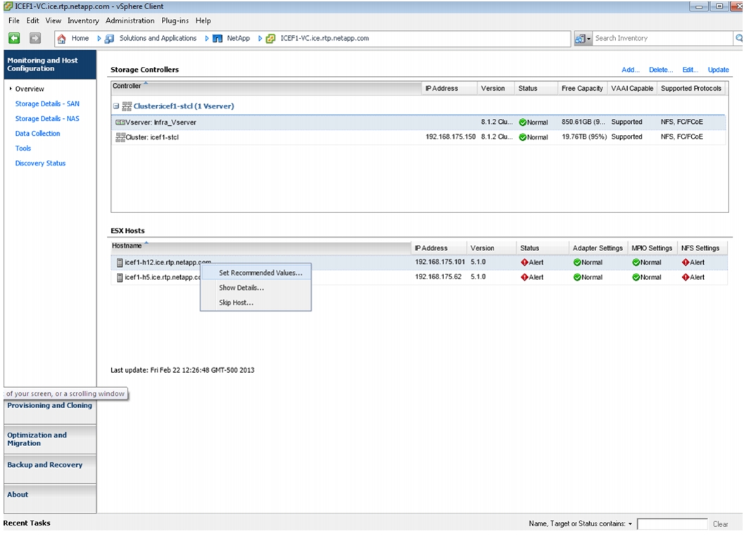744x560 pixels.
Task: Switch to Optimization and Migration panel
Action: (50, 440)
